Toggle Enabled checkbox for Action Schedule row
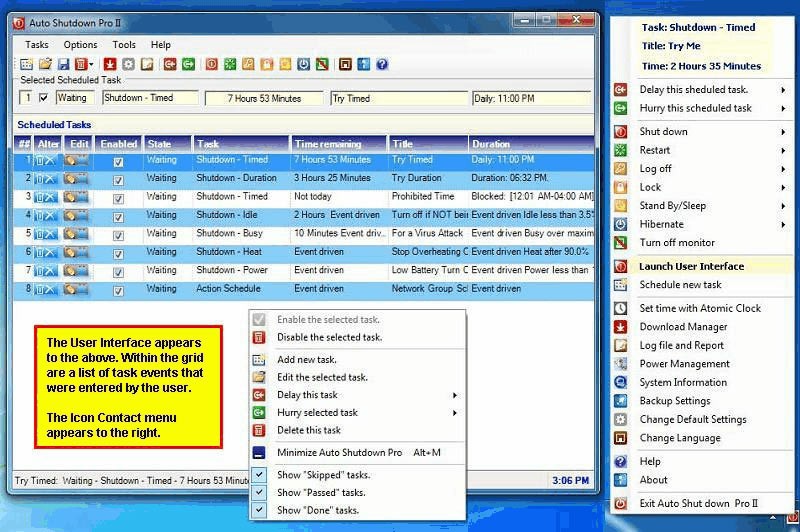The height and width of the screenshot is (532, 800). tap(118, 291)
